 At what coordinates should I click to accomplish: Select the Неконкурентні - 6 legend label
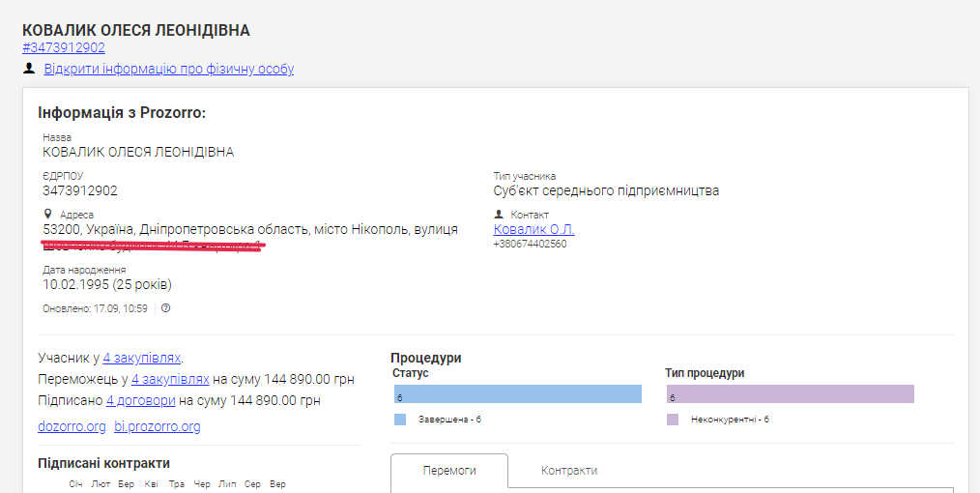pyautogui.click(x=730, y=420)
